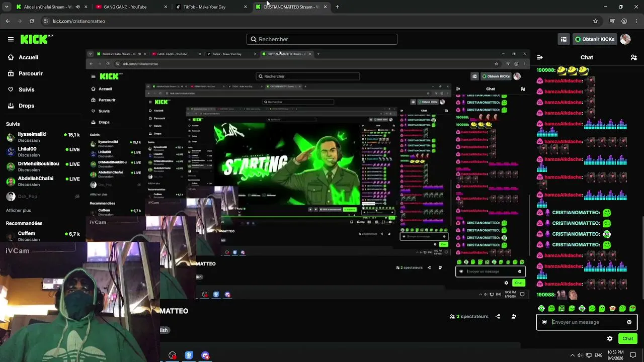This screenshot has height=362, width=644.
Task: Open chat settings gear icon
Action: pos(610,338)
